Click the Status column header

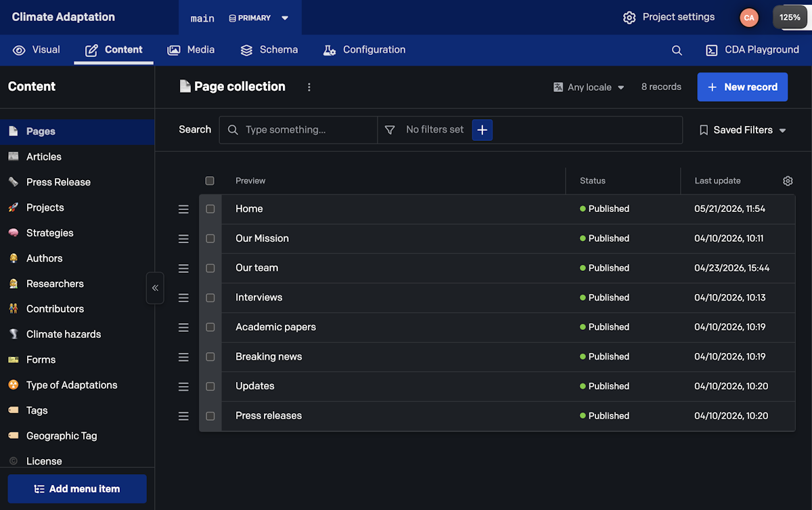coord(593,181)
